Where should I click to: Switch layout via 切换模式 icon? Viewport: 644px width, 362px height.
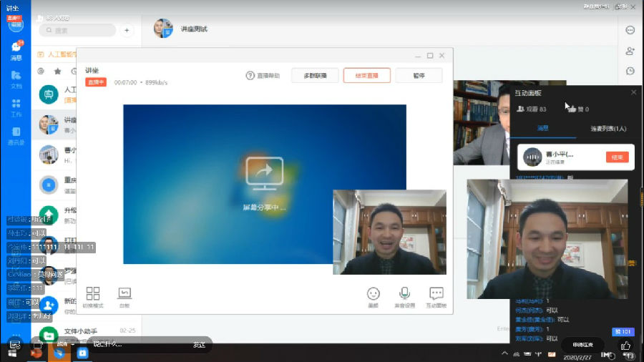93,297
